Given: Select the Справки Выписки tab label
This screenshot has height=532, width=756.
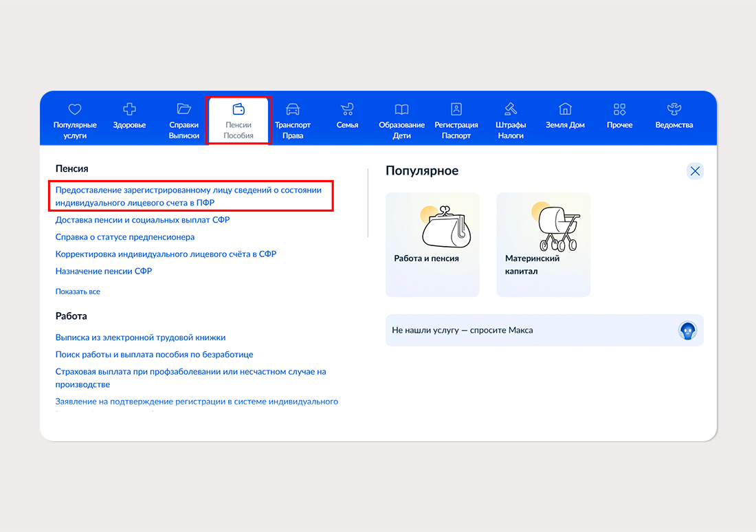Looking at the screenshot, I should tap(184, 130).
